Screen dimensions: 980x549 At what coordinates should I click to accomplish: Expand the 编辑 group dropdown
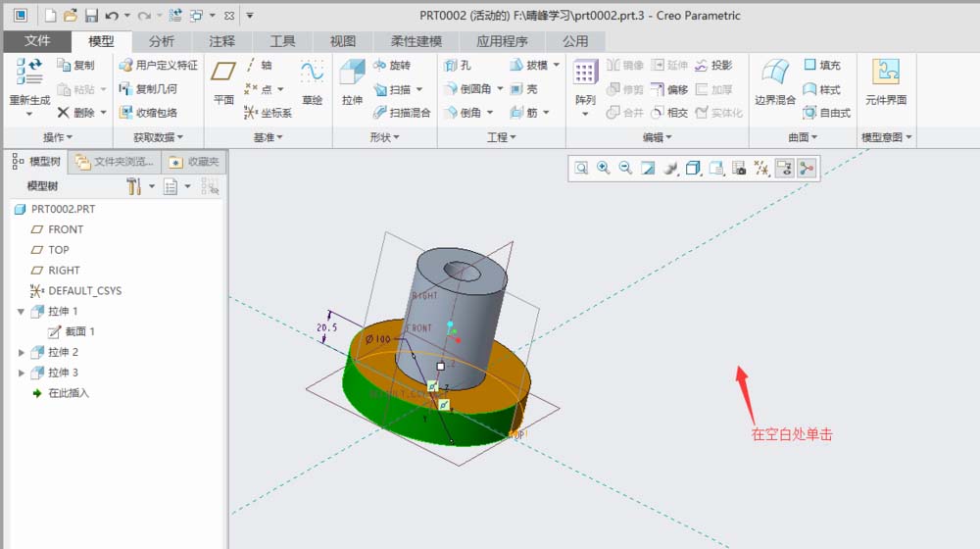[x=658, y=137]
